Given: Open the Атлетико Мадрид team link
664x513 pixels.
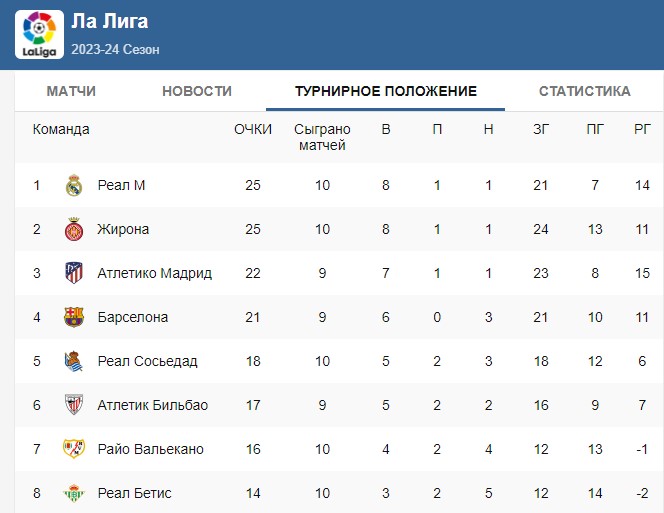Looking at the screenshot, I should [155, 273].
